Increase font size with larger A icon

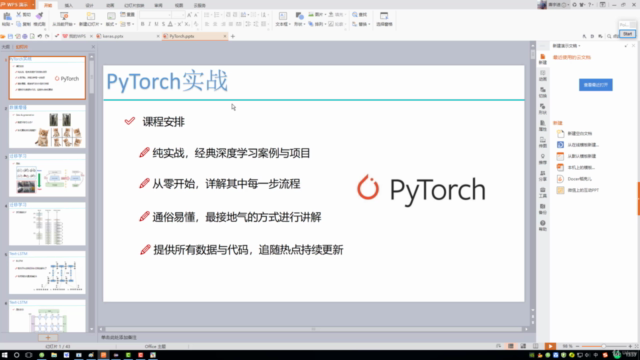(x=189, y=15)
